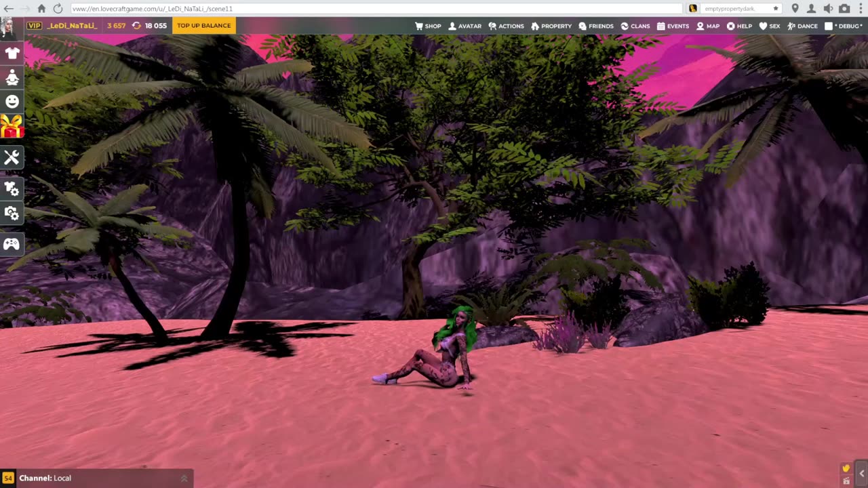868x488 pixels.
Task: Open the wrench and screwdriver tools icon
Action: (x=12, y=158)
